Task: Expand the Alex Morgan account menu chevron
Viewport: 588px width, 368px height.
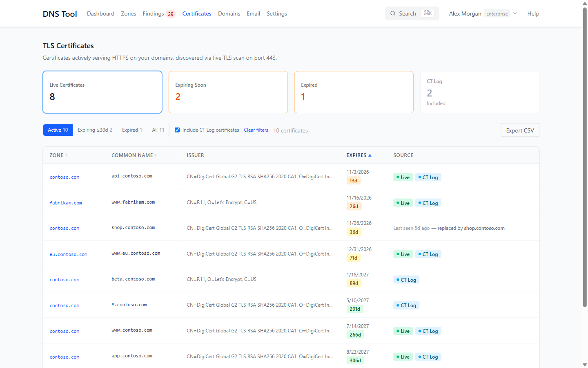Action: coord(515,13)
